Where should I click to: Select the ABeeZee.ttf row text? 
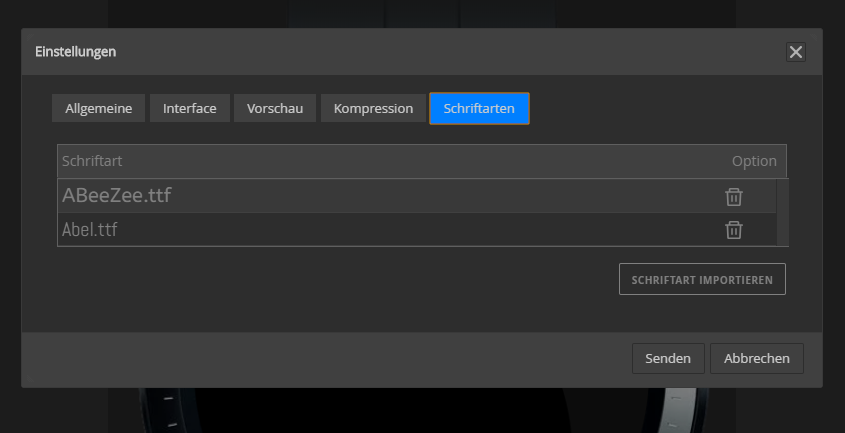(x=116, y=195)
